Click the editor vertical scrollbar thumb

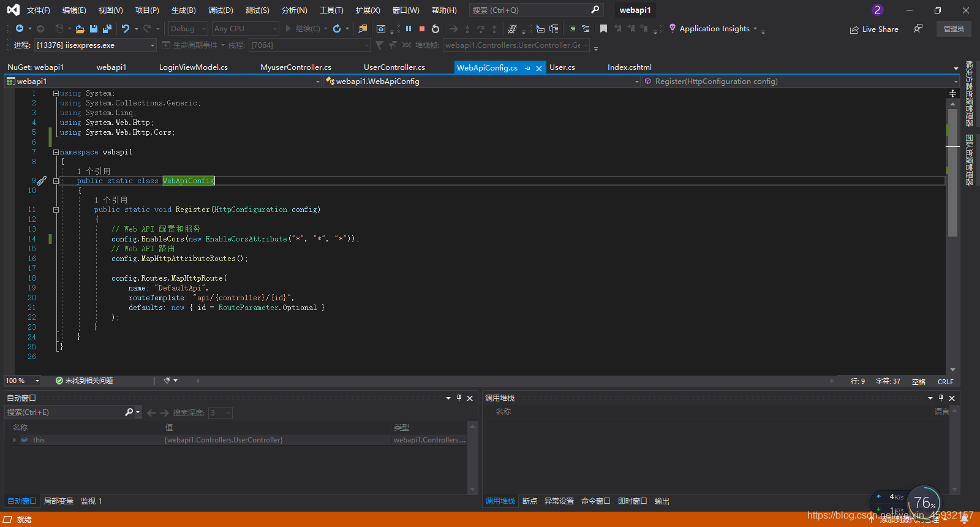pyautogui.click(x=952, y=173)
